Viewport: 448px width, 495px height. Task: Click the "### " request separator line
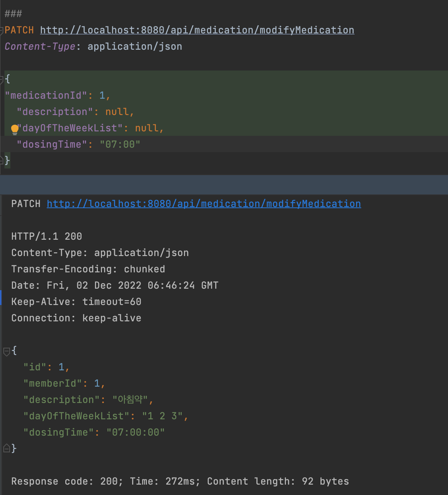(13, 14)
